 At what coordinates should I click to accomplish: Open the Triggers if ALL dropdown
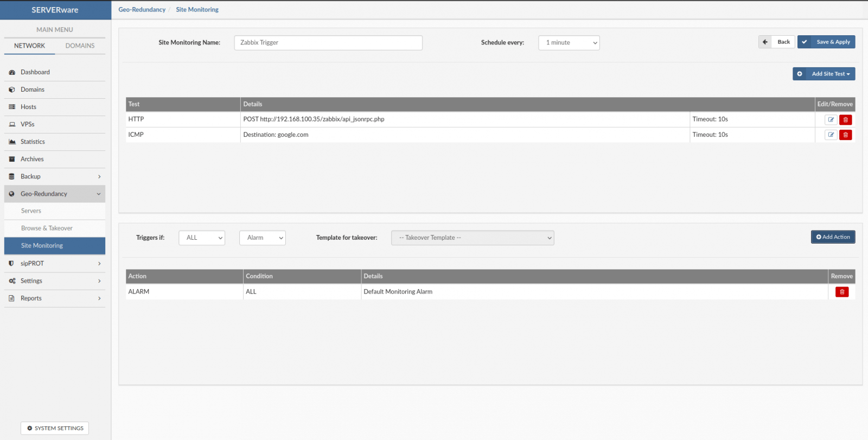pyautogui.click(x=202, y=238)
